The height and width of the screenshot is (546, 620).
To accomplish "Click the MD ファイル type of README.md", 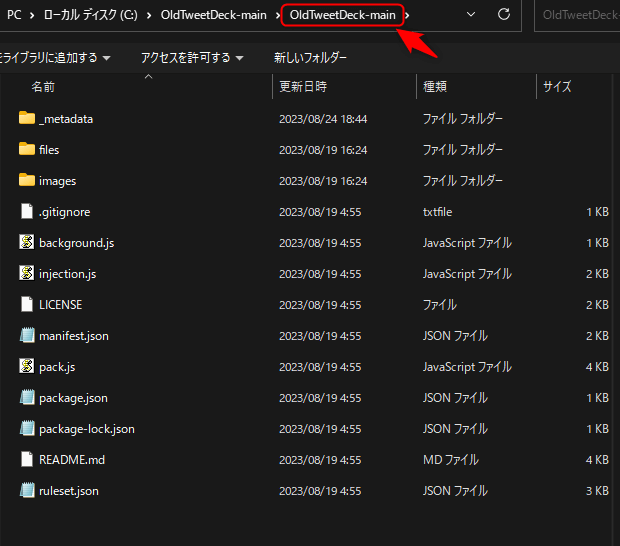I will tap(451, 460).
